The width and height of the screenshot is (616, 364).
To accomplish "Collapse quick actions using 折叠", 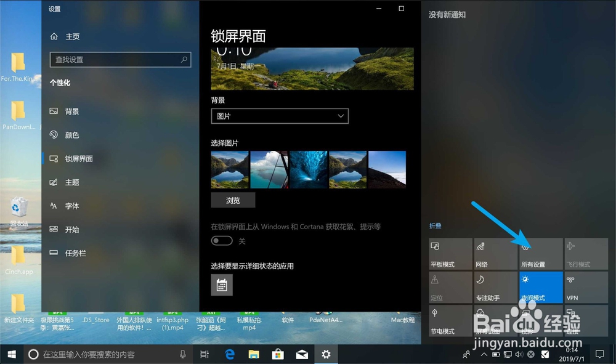I will 435,225.
